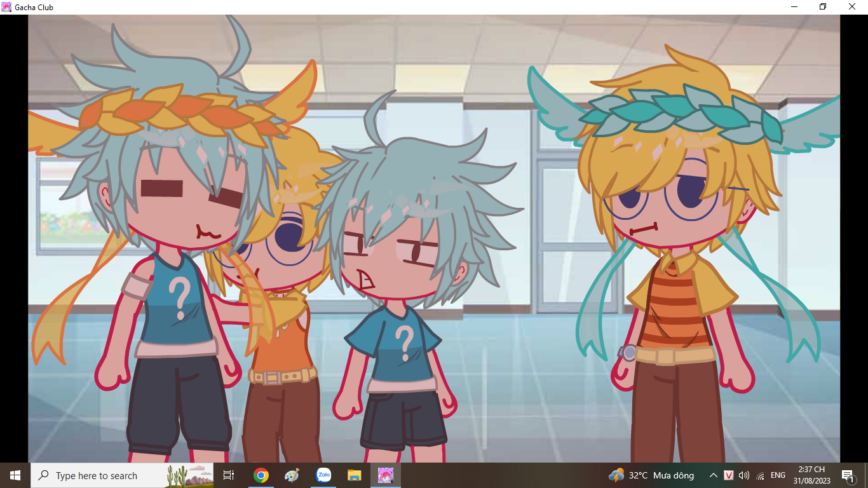Restore down the Gacha Club window

pos(823,7)
